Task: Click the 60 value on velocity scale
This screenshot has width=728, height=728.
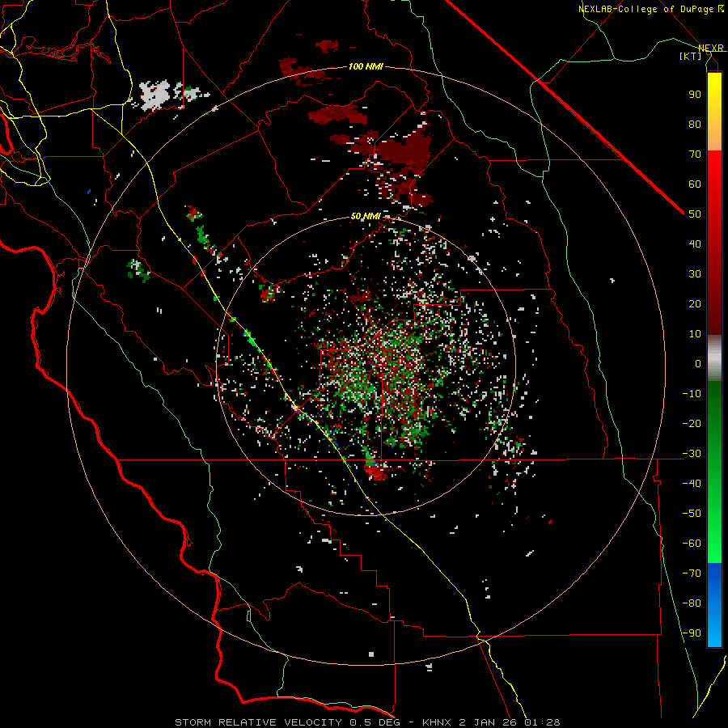Action: 695,184
